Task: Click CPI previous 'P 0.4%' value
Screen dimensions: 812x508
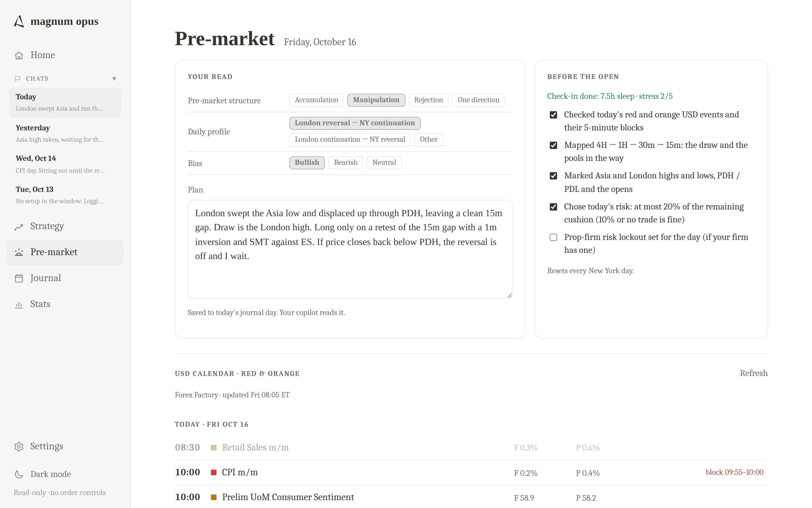Action: coord(588,473)
